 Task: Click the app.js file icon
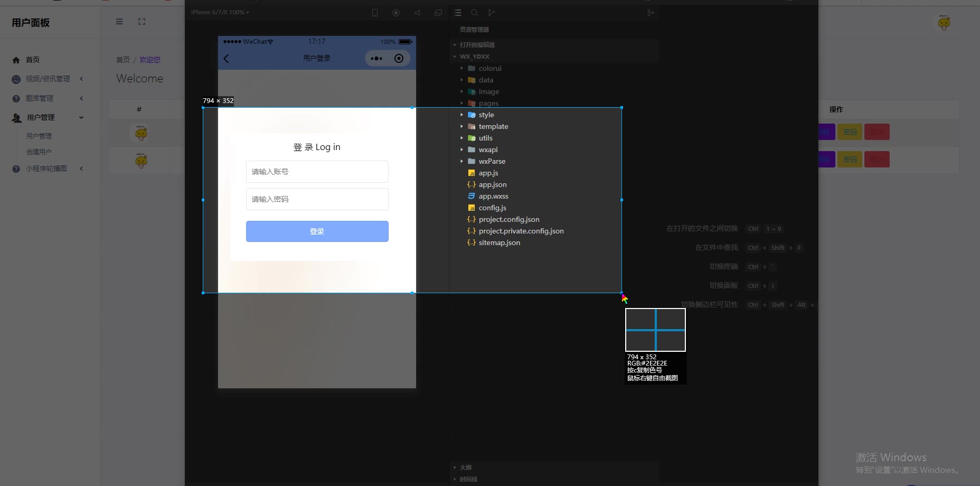(x=472, y=173)
